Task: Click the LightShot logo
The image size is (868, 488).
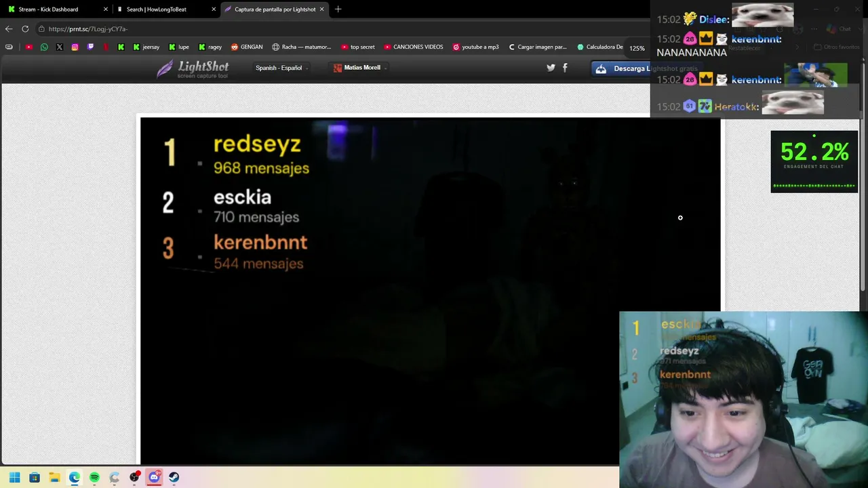Action: pyautogui.click(x=193, y=68)
